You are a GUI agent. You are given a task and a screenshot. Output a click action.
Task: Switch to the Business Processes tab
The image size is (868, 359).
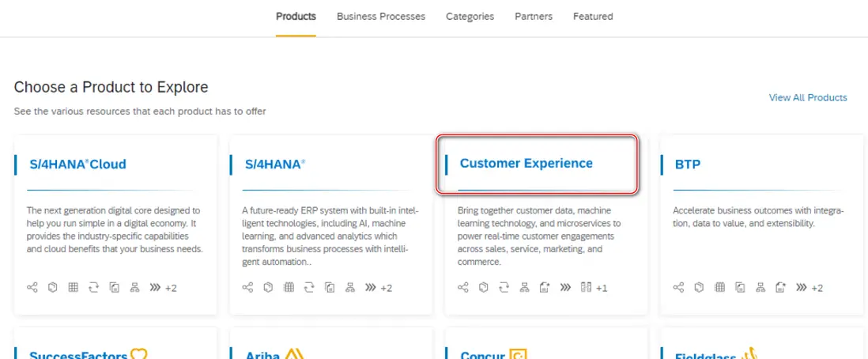point(380,17)
